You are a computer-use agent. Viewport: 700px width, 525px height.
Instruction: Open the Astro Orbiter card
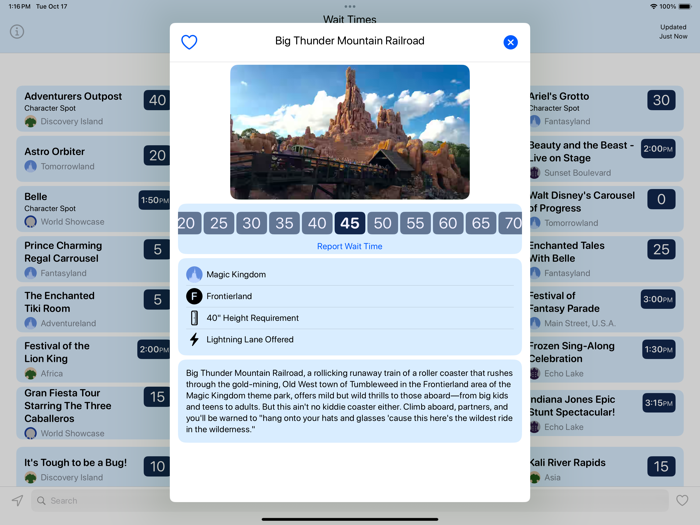pos(93,158)
